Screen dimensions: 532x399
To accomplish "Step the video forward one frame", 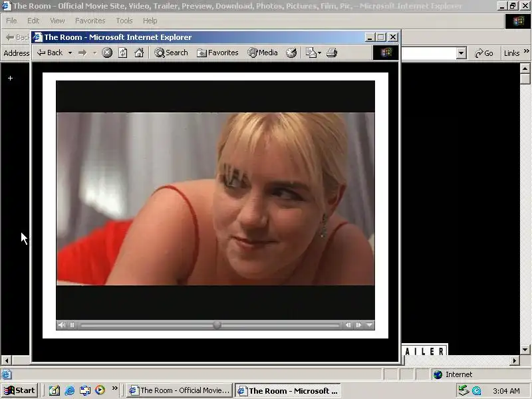I will tap(358, 325).
